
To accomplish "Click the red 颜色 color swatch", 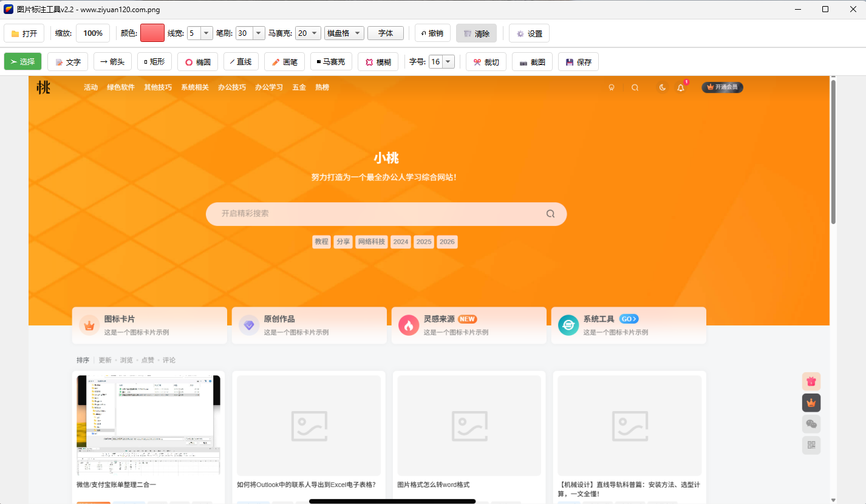I will tap(152, 33).
